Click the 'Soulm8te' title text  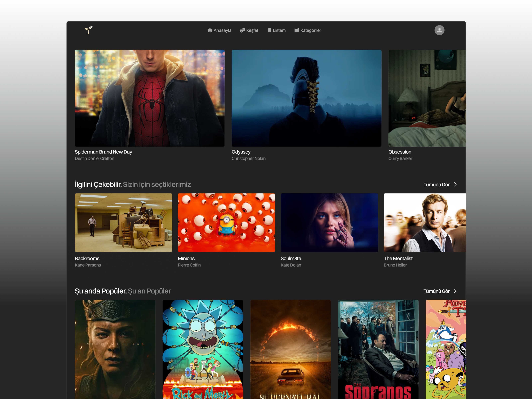click(x=291, y=258)
